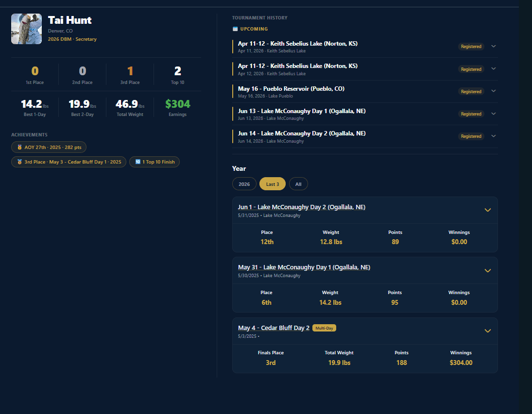Click the $304 Earnings stat
The image size is (532, 414).
tap(177, 107)
